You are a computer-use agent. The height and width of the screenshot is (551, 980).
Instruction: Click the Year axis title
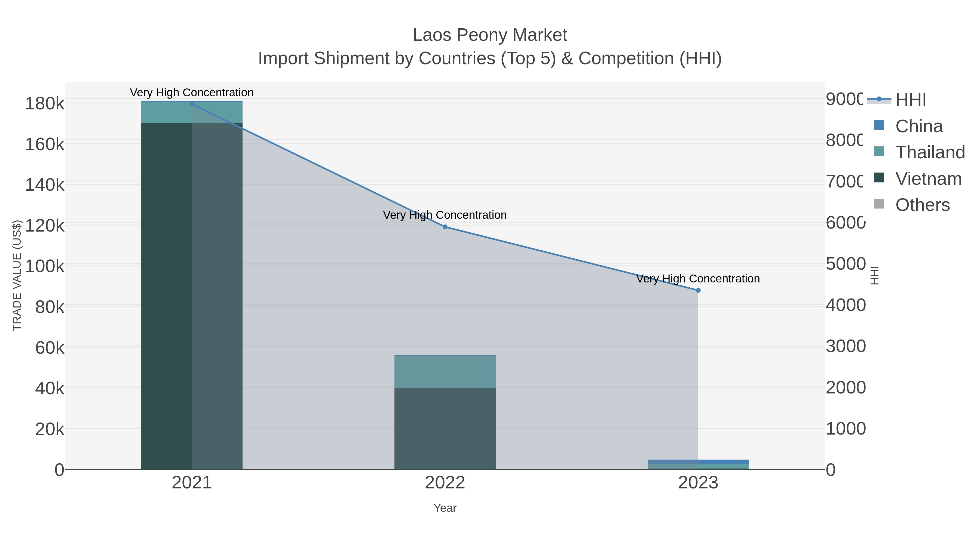445,508
